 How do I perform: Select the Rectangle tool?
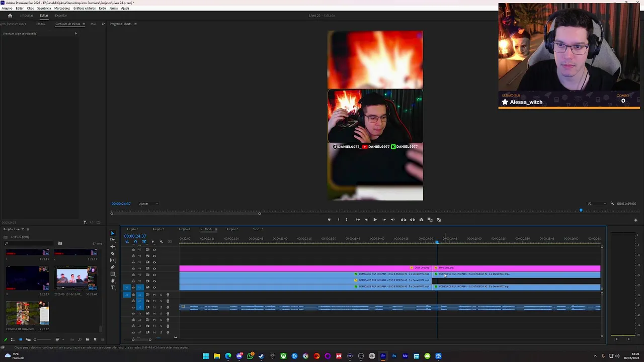click(x=113, y=274)
